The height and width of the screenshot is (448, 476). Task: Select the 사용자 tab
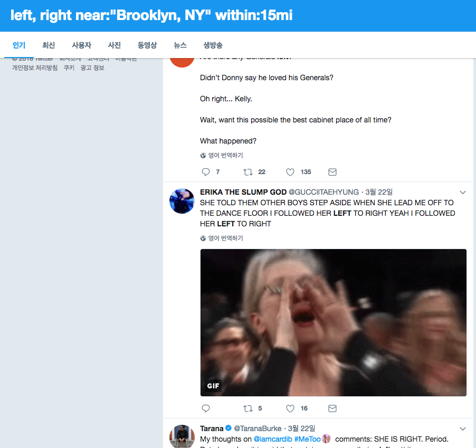coord(81,45)
